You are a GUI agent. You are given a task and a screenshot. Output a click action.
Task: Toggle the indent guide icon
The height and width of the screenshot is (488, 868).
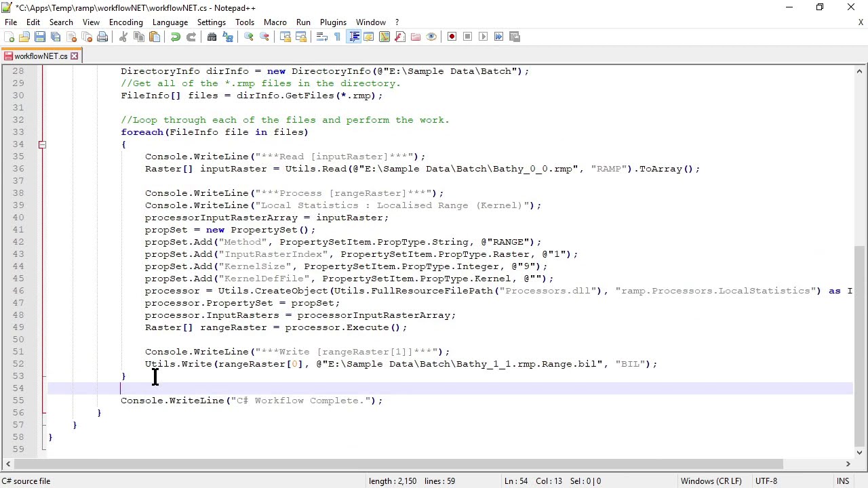point(353,37)
